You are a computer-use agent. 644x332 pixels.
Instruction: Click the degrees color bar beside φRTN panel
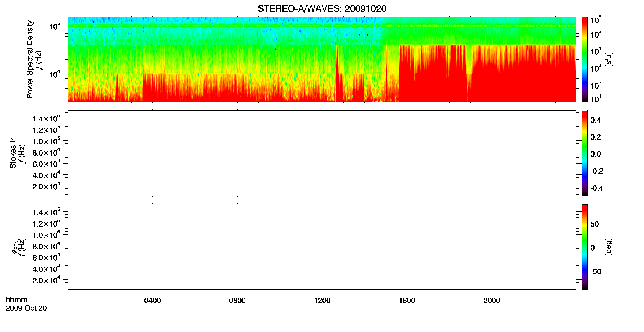coord(585,247)
